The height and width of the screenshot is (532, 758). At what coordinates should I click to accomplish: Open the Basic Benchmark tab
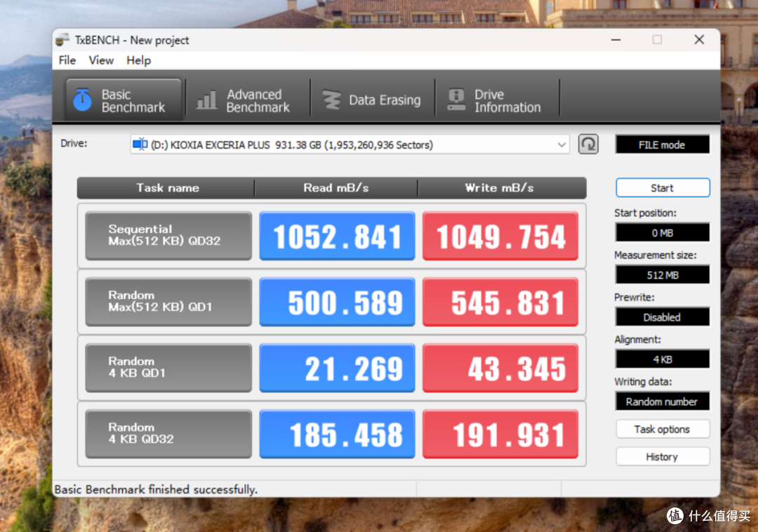124,100
